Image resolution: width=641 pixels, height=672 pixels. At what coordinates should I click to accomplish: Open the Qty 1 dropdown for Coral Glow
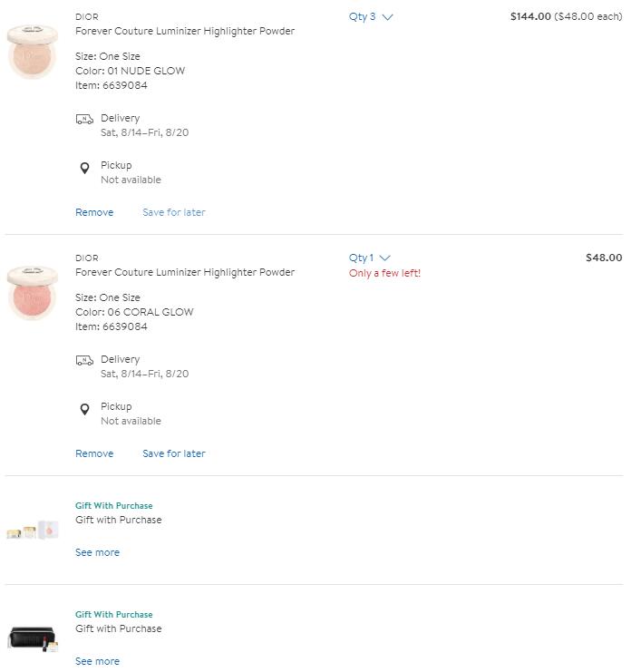click(370, 258)
